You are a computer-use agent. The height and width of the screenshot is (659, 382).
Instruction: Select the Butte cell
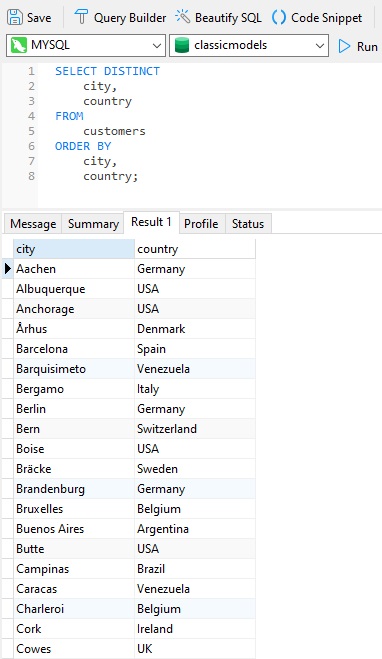point(74,548)
